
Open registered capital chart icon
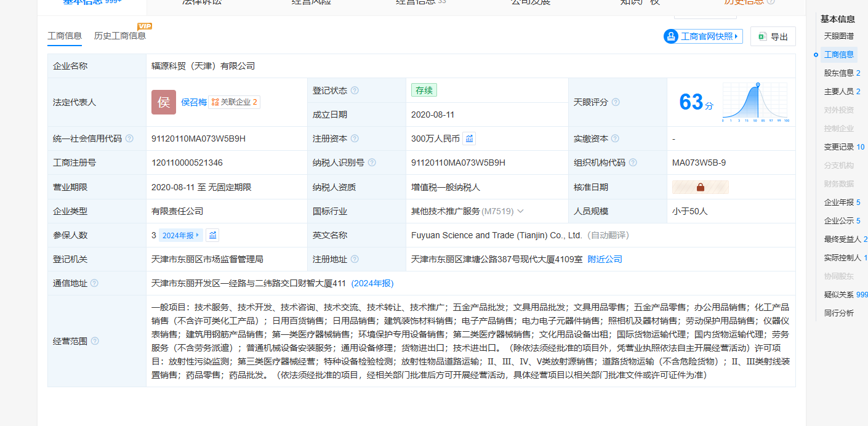(469, 139)
